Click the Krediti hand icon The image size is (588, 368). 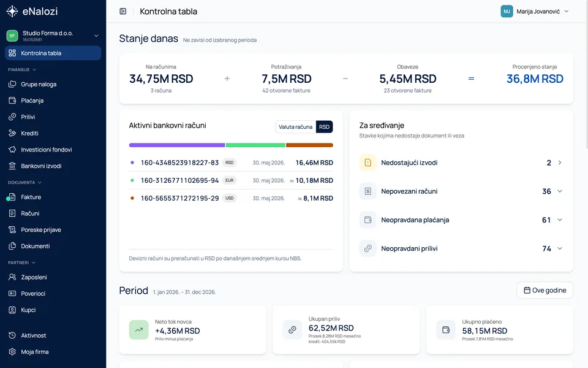[12, 133]
